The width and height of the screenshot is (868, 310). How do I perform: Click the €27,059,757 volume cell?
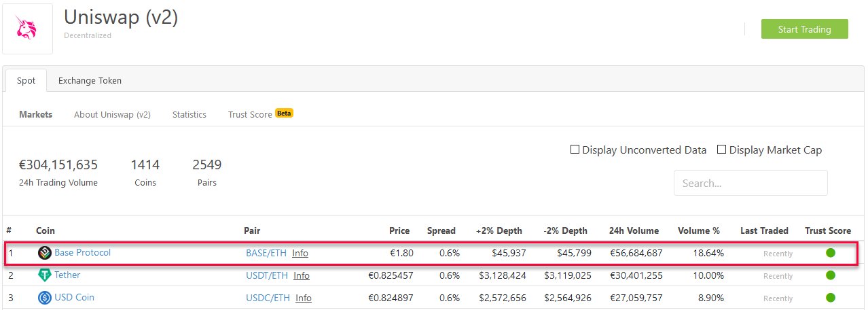pyautogui.click(x=636, y=298)
